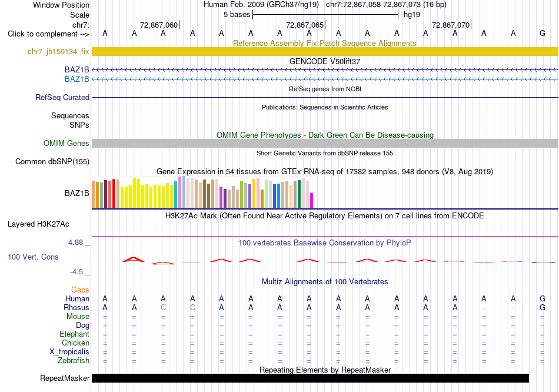Click the Elephant species label

pyautogui.click(x=74, y=334)
